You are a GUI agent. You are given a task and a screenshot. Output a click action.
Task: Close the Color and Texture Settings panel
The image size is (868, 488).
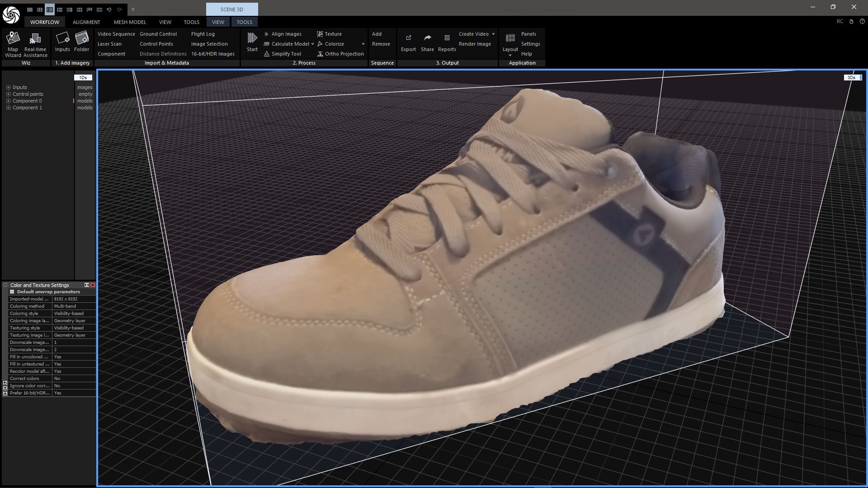pyautogui.click(x=93, y=285)
